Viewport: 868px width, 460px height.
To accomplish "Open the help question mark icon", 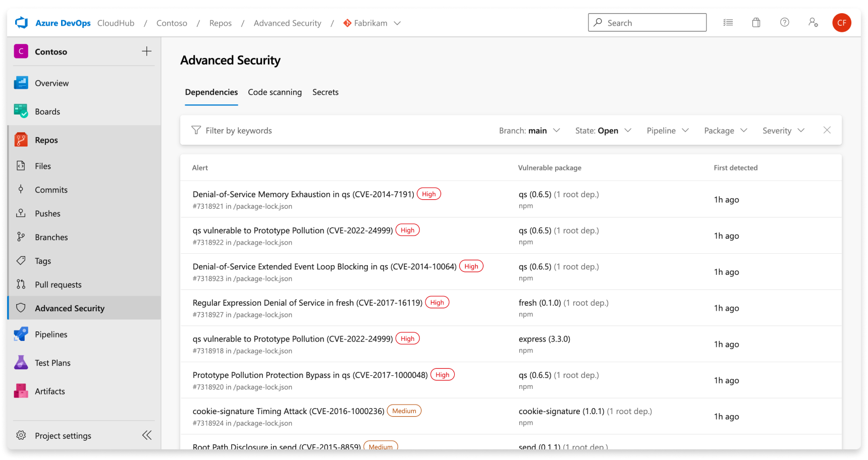I will tap(784, 22).
